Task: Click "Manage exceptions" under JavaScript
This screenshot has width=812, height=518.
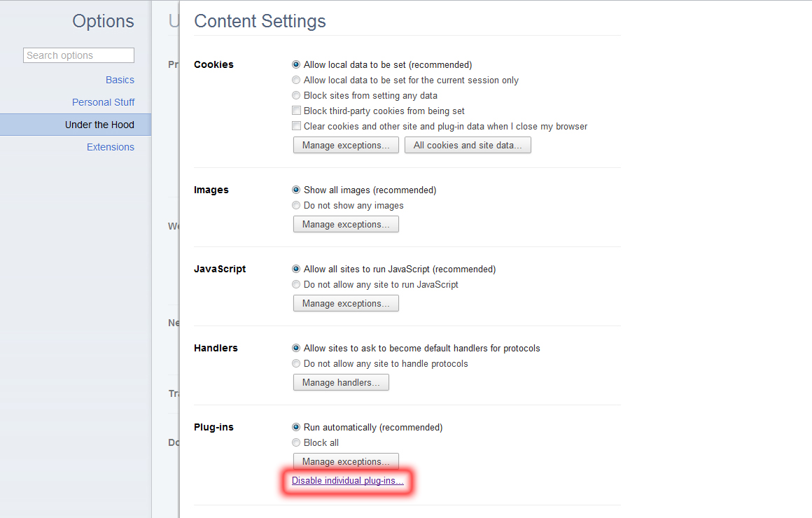Action: click(346, 303)
